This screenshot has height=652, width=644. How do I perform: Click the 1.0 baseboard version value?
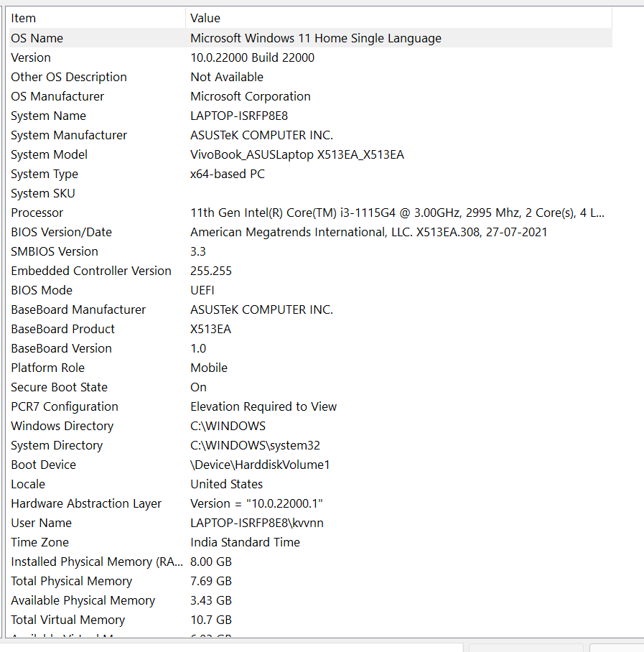pos(198,348)
